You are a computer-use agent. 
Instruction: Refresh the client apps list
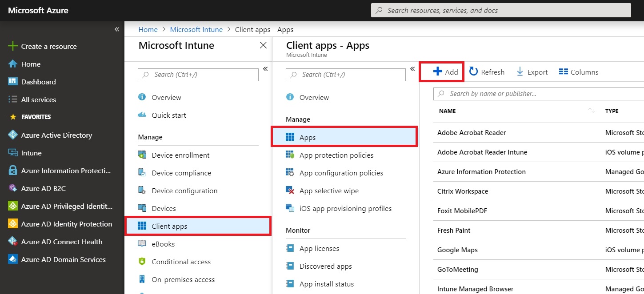coord(487,72)
